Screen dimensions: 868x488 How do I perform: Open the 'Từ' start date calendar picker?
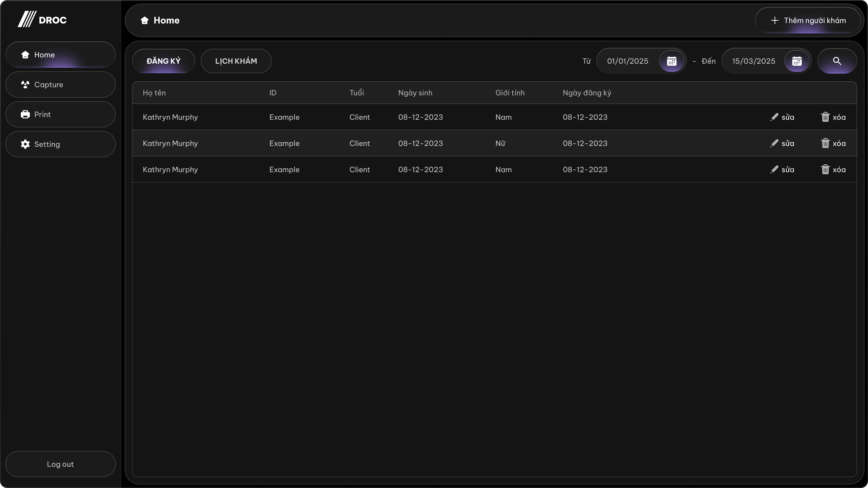pos(671,61)
